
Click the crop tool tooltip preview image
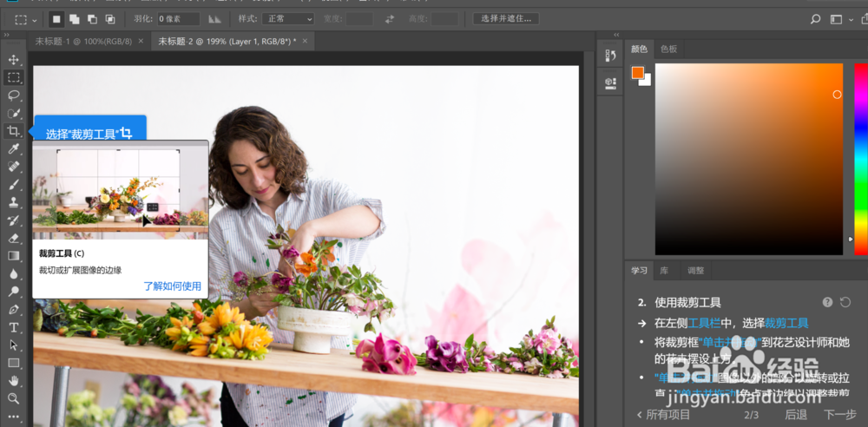click(121, 191)
